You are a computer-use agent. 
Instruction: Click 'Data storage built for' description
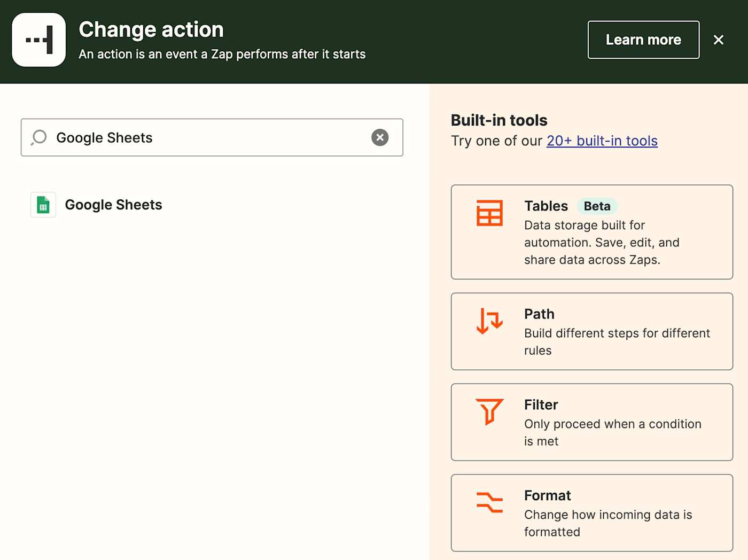coord(602,243)
